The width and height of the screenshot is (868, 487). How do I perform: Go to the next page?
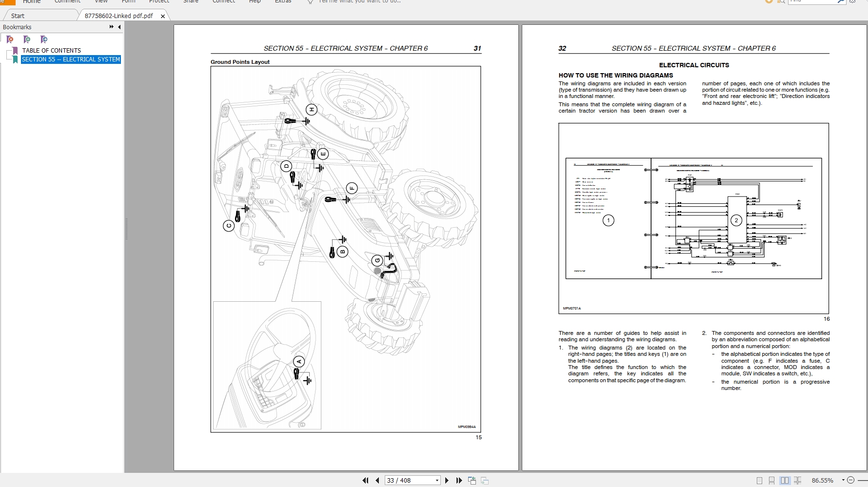(x=447, y=481)
